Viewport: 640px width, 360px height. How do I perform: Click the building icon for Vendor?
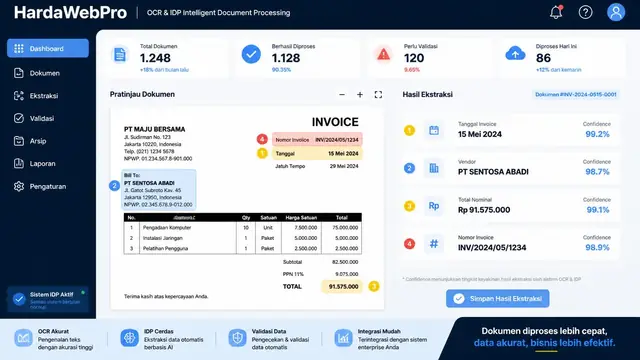click(434, 168)
